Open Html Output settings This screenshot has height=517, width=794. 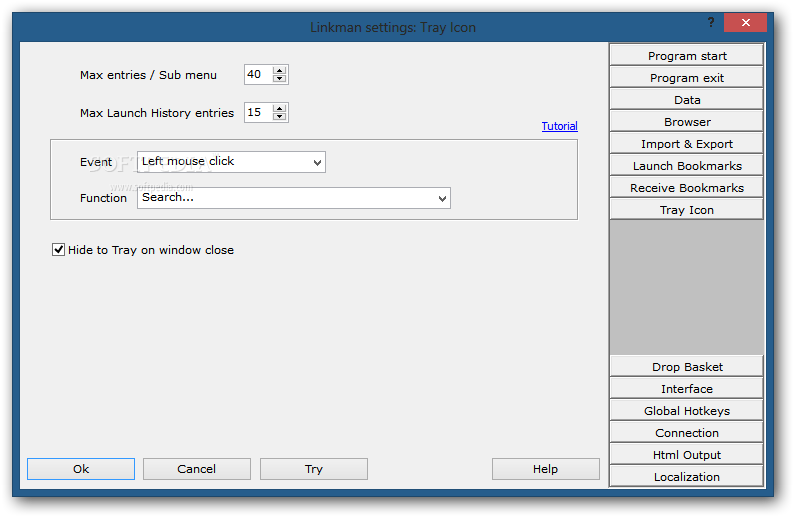[686, 455]
